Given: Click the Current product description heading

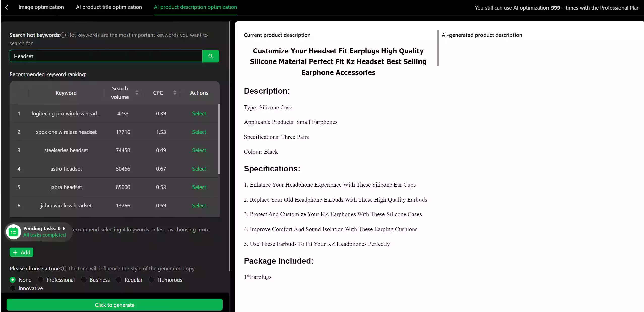Looking at the screenshot, I should (x=277, y=35).
